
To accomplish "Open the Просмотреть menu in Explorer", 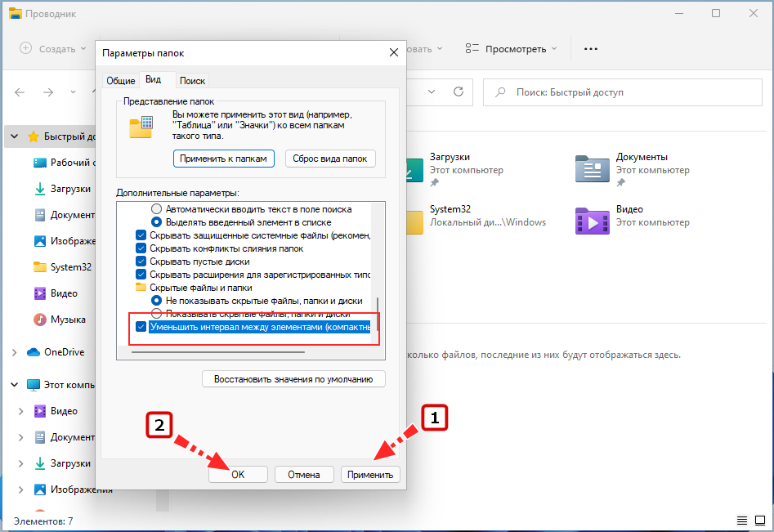I will click(x=511, y=48).
